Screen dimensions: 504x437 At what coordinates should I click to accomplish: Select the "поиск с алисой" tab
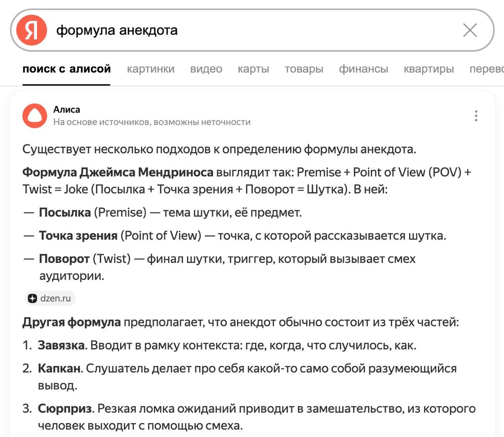pyautogui.click(x=66, y=69)
